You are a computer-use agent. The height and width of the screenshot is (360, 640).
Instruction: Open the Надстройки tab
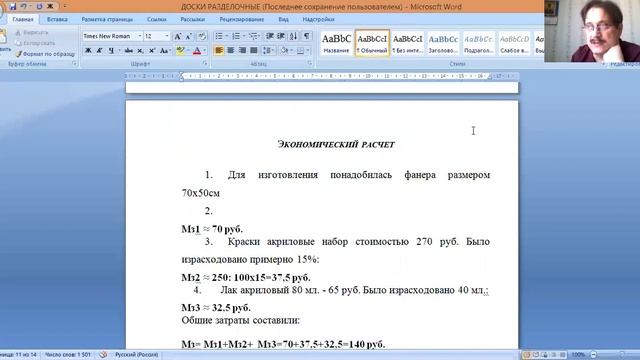(318, 19)
